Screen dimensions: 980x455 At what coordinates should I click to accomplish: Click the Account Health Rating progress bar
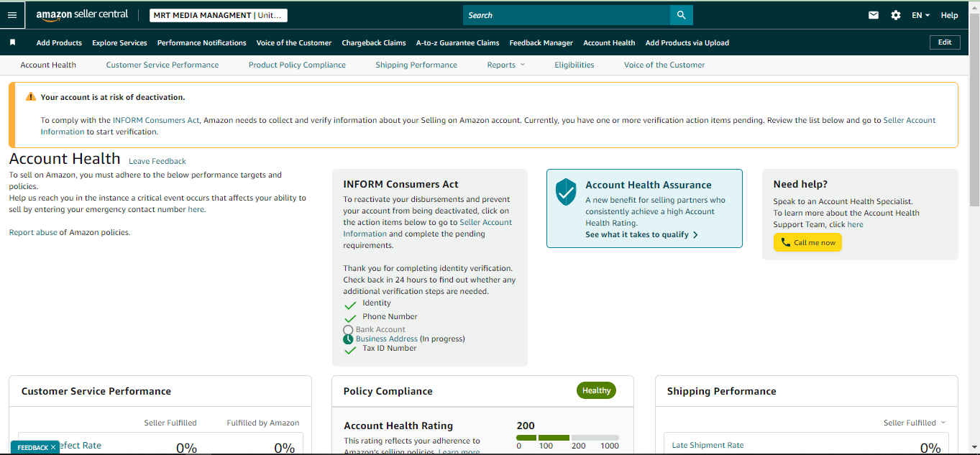(x=567, y=437)
